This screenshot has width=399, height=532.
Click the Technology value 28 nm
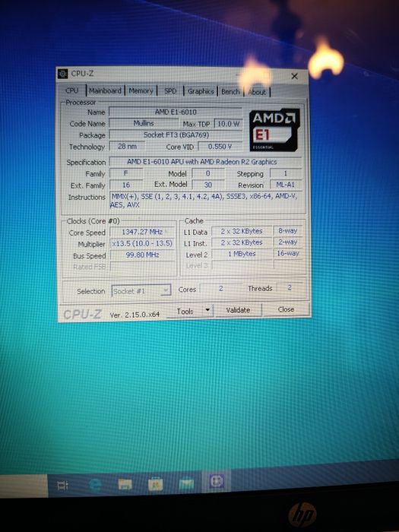[x=127, y=146]
